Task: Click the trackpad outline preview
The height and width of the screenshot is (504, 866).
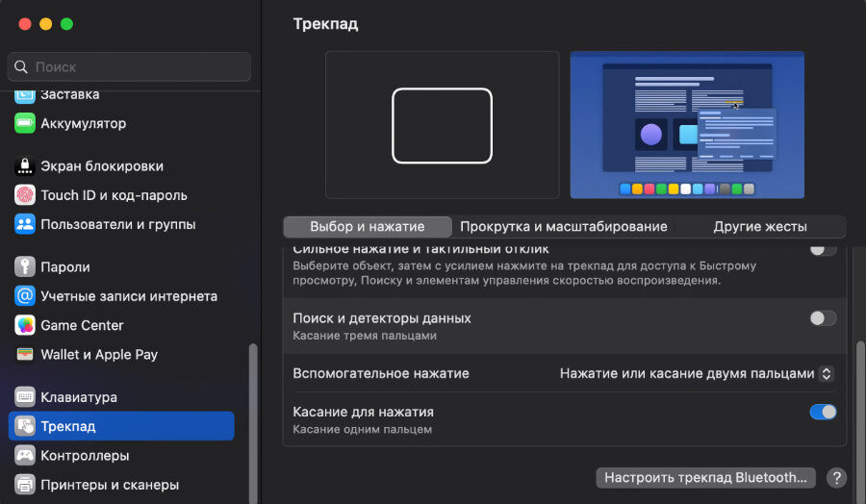Action: coord(442,125)
